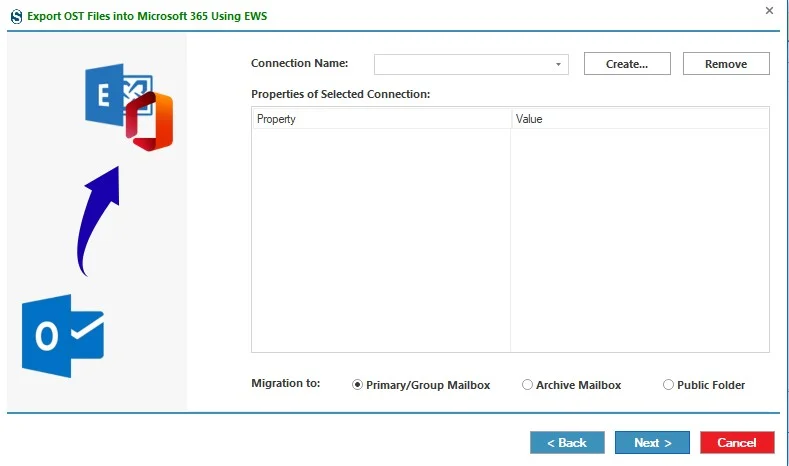Cancel the export wizard

[737, 443]
